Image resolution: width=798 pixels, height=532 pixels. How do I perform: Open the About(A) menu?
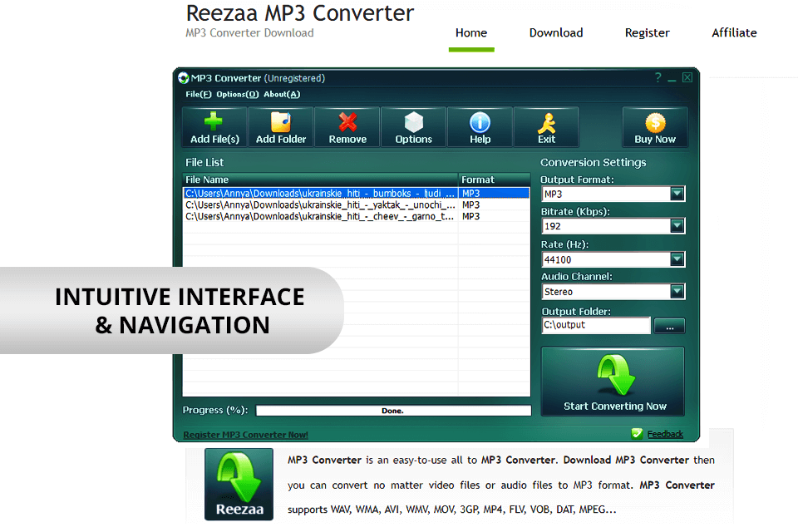[x=282, y=94]
